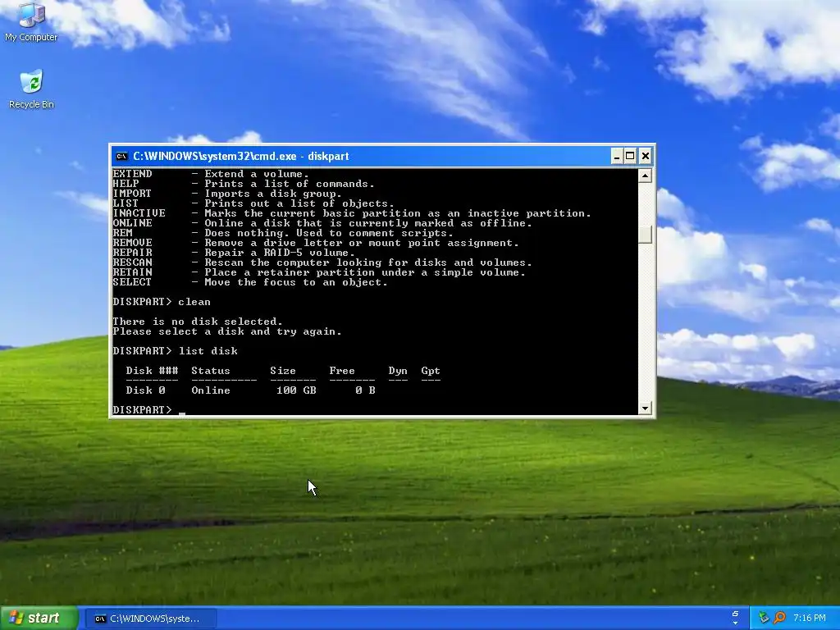Click the '0 B' free space value
The image size is (840, 630).
tap(365, 390)
